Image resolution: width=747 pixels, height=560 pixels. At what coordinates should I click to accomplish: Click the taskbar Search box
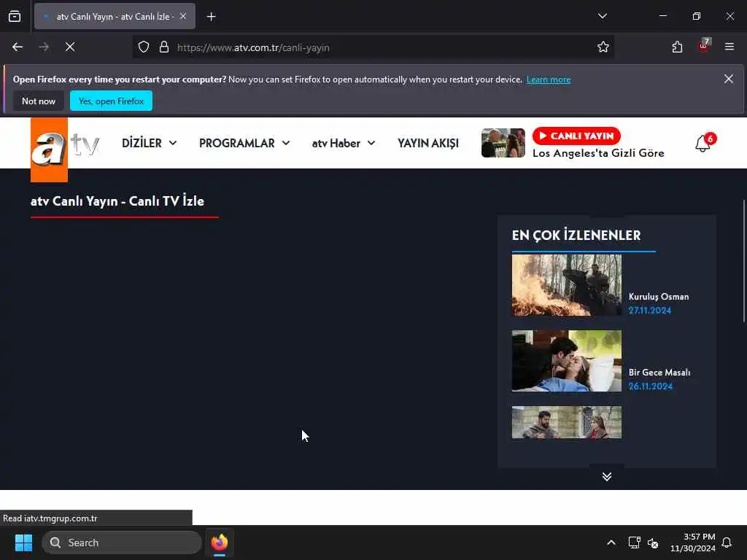coord(122,542)
